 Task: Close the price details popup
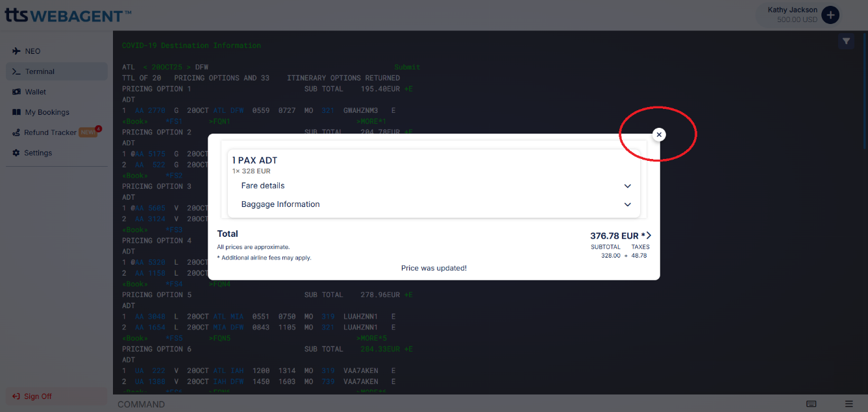659,134
